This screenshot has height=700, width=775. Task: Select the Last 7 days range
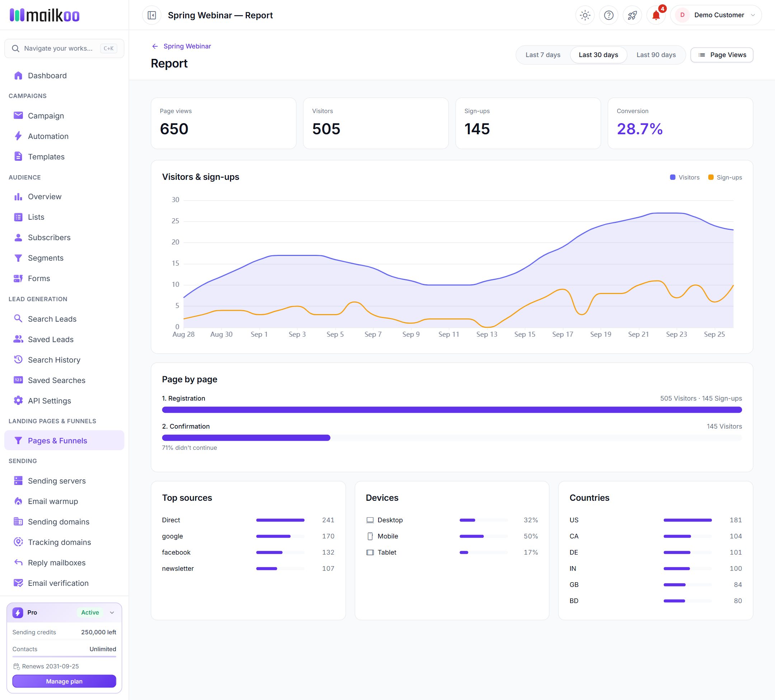(x=542, y=55)
